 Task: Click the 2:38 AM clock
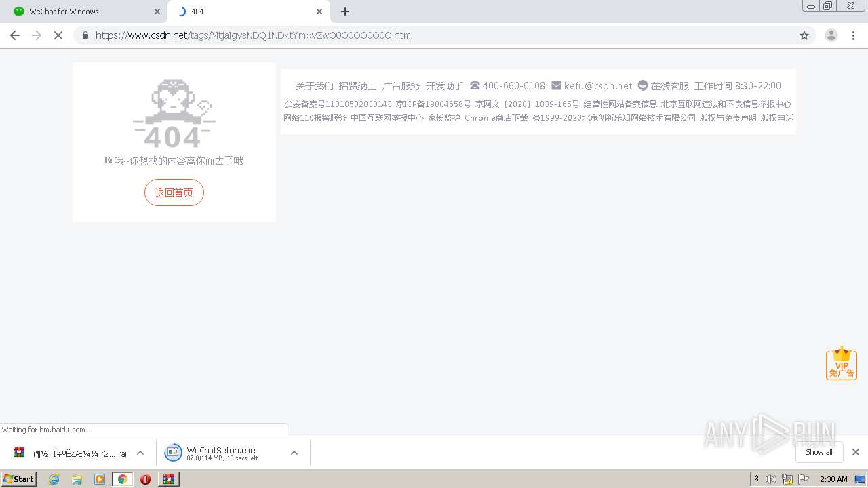[833, 479]
